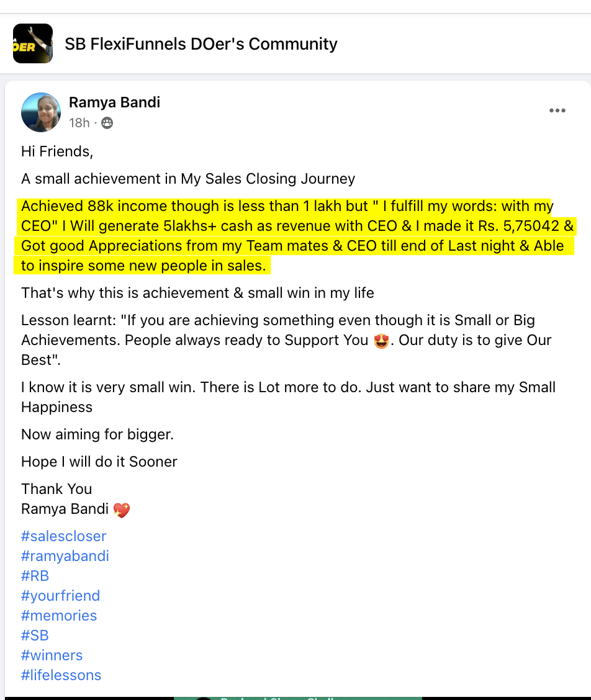
Task: Click the attached image thumbnail at the bottom
Action: 295,697
